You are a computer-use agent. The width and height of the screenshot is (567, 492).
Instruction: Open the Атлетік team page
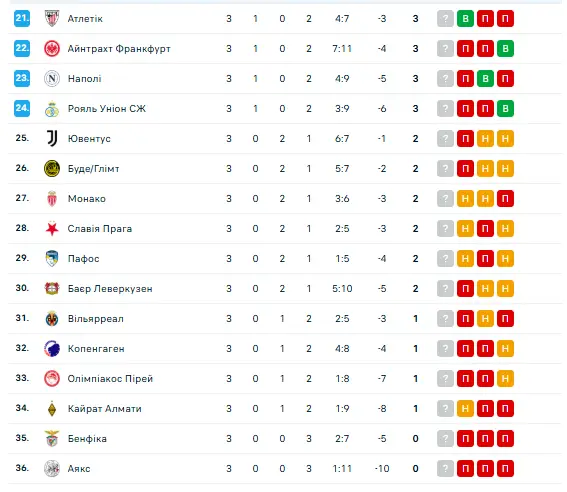point(85,19)
